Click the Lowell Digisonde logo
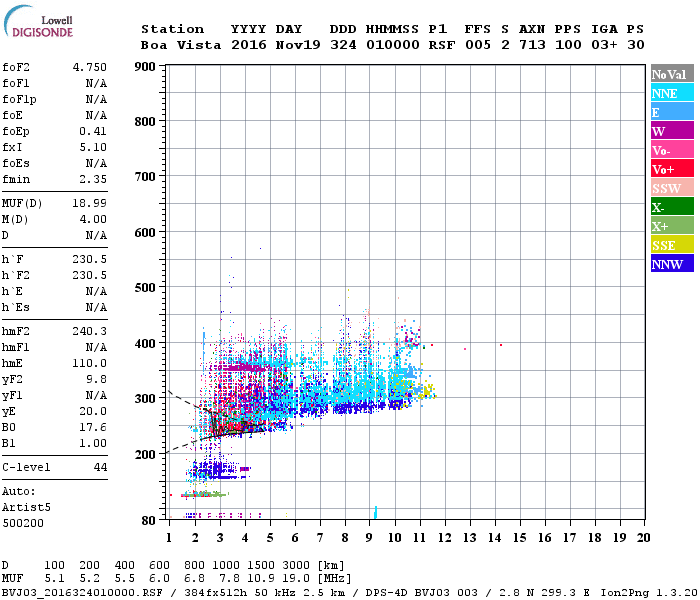The image size is (700, 600). (38, 21)
